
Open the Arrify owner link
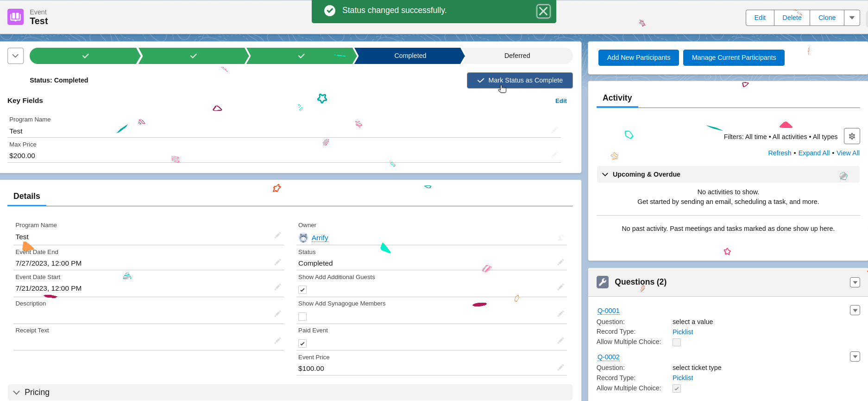[x=320, y=238]
